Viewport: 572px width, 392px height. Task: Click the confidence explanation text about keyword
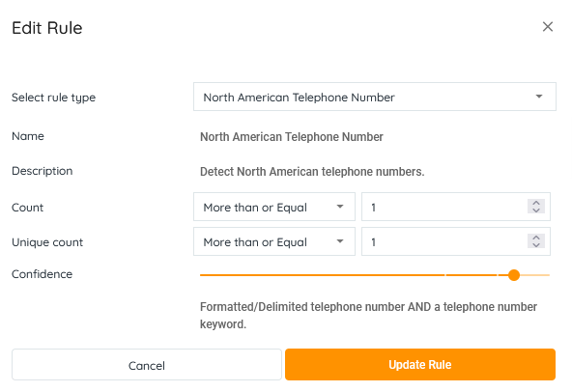pos(368,316)
